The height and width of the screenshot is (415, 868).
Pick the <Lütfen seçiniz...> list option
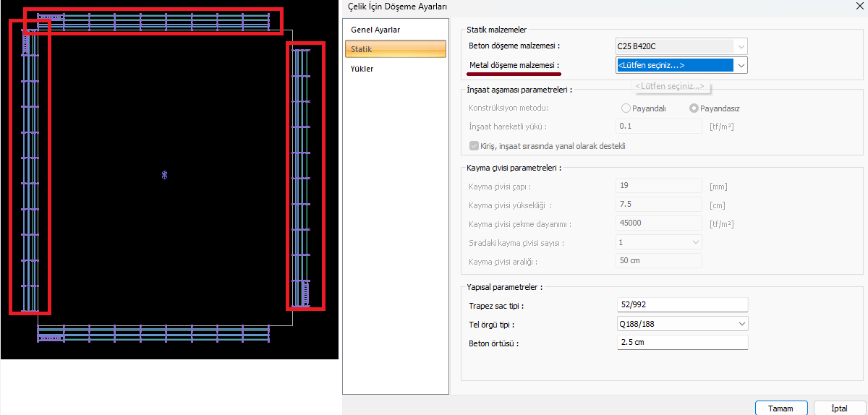669,86
